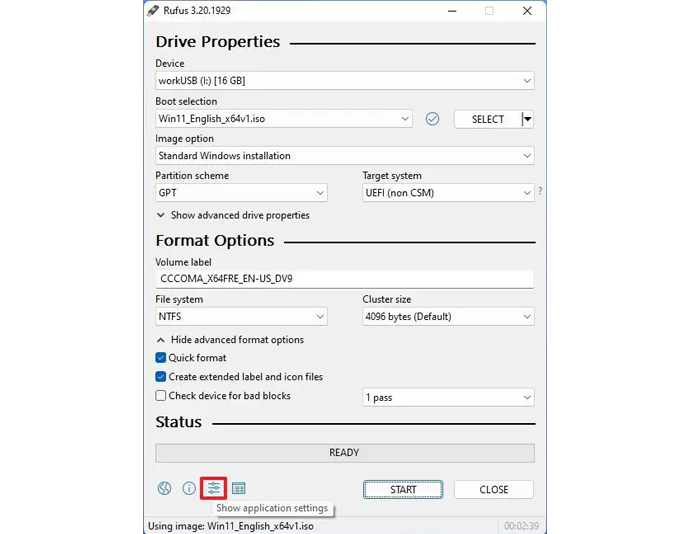Show application settings icon
Screen dimensions: 700x534
pos(213,488)
